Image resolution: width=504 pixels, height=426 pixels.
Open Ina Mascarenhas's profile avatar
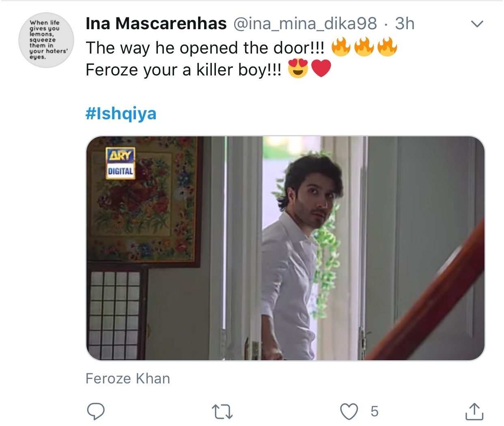(x=46, y=40)
